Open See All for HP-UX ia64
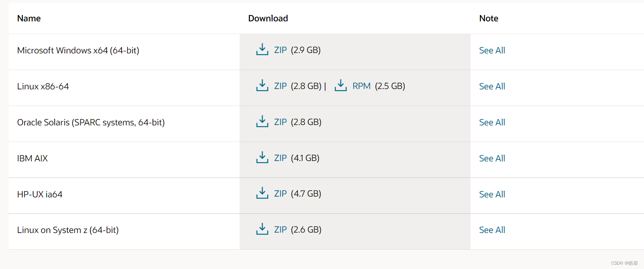 (x=492, y=195)
